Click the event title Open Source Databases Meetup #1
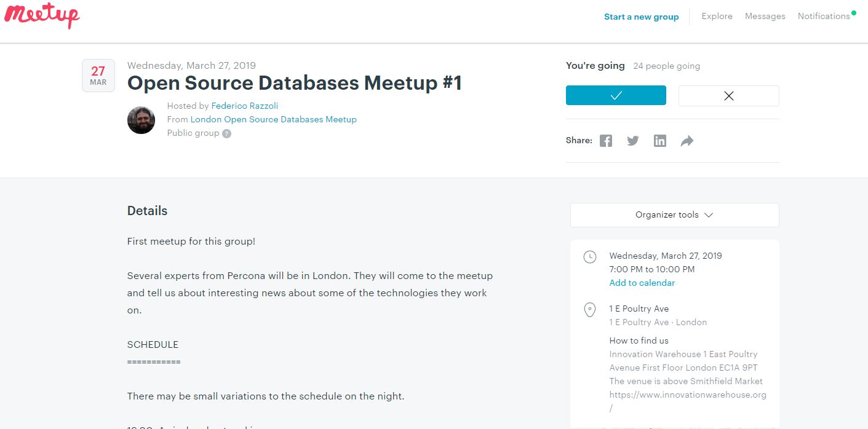Viewport: 868px width, 429px height. (295, 83)
